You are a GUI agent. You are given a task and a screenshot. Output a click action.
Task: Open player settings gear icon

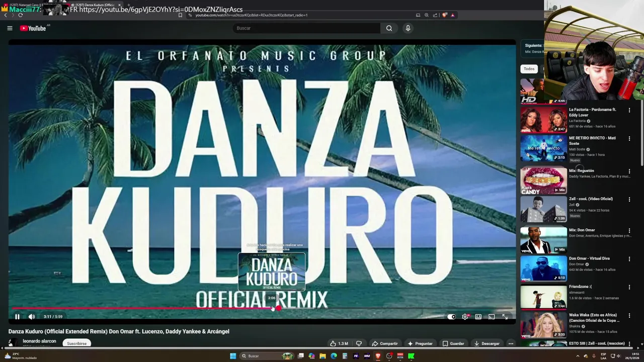click(465, 317)
